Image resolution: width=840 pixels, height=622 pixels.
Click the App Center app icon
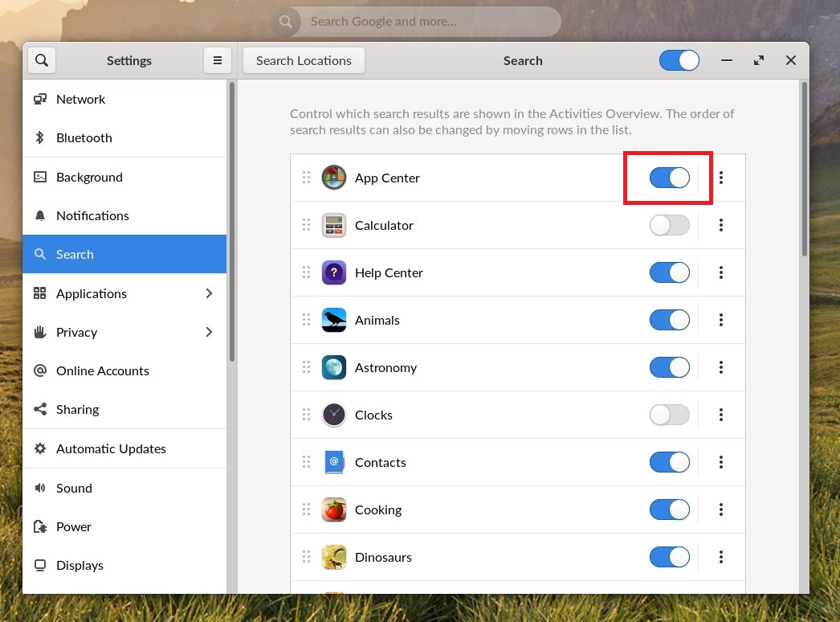click(334, 178)
